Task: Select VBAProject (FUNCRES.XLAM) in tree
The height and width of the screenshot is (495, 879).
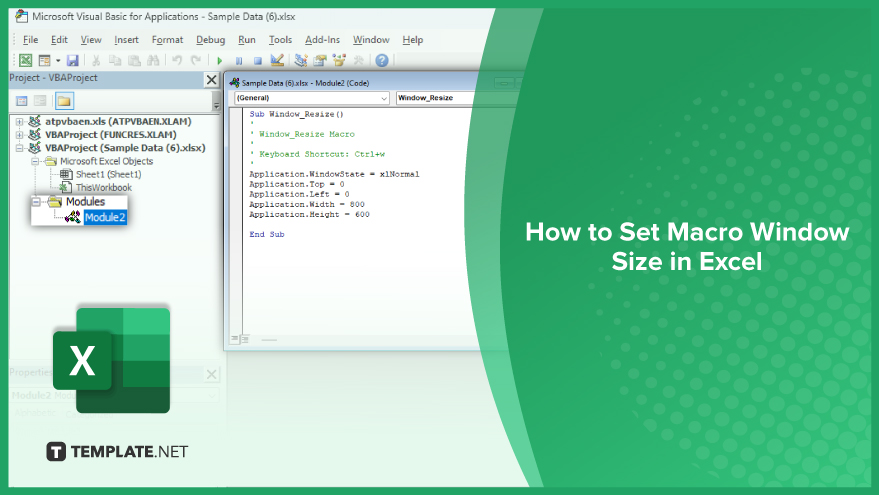Action: click(x=110, y=135)
